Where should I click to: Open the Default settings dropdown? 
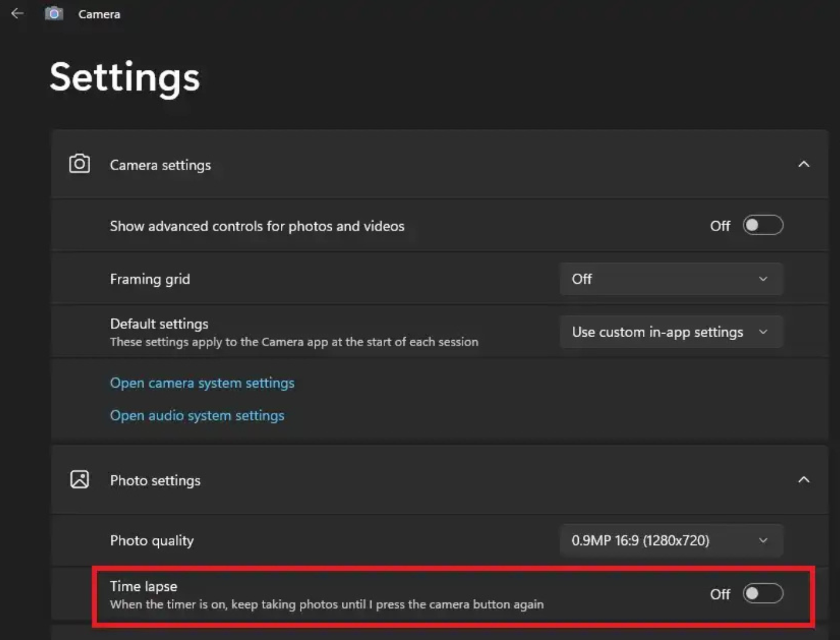click(x=671, y=332)
